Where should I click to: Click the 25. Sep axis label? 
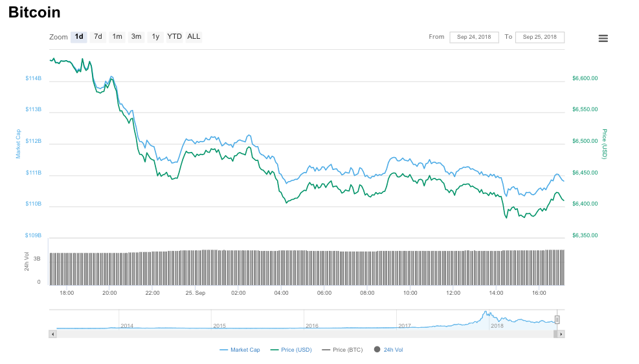[196, 293]
